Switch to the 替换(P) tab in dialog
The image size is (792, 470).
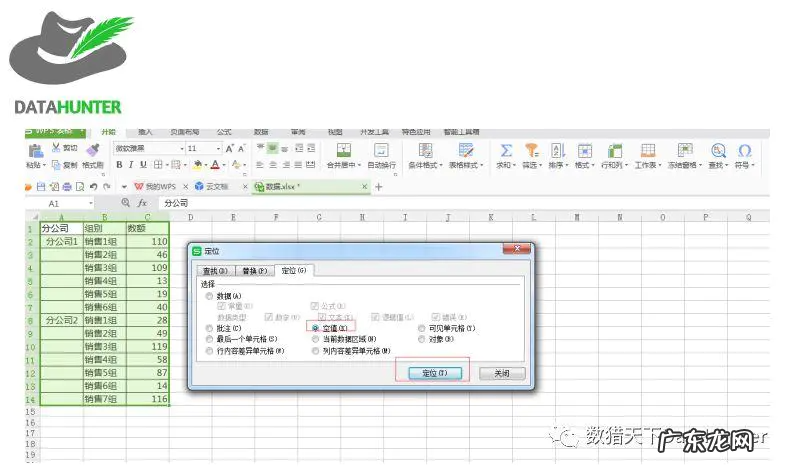point(255,271)
